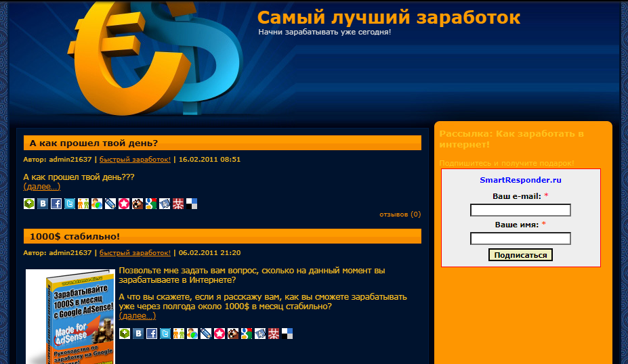628x364 pixels.
Task: Share first post via VKontakte icon
Action: coord(43,204)
